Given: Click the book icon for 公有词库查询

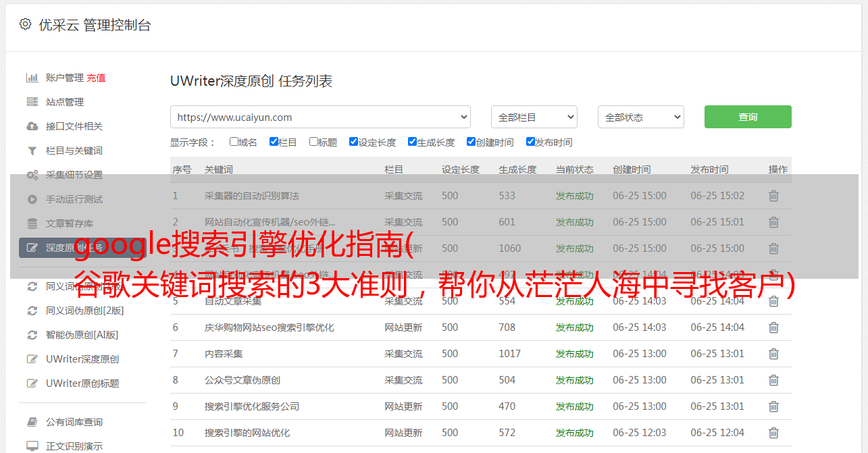Looking at the screenshot, I should (32, 422).
